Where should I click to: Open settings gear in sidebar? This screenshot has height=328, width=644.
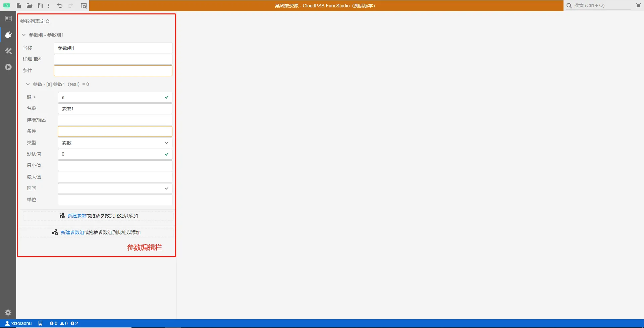(x=8, y=313)
